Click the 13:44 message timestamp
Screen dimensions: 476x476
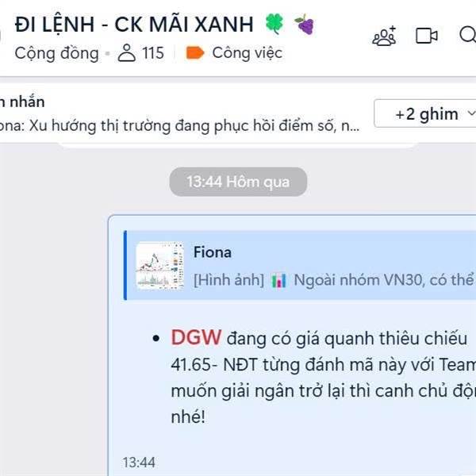pyautogui.click(x=139, y=463)
